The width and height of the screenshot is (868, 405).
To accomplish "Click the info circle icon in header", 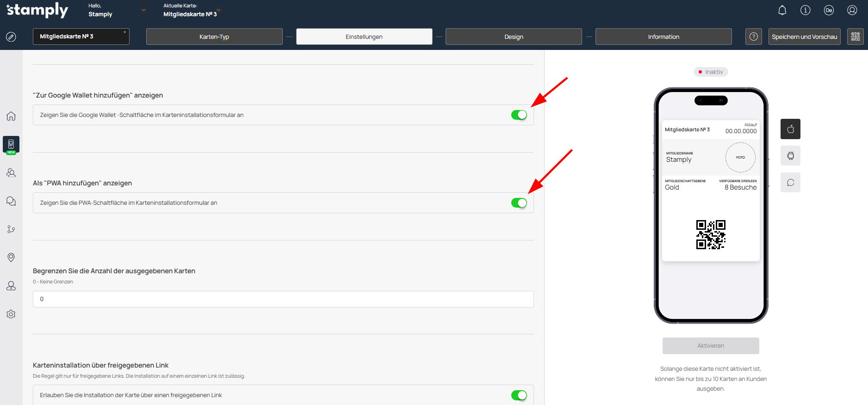I will pos(805,10).
